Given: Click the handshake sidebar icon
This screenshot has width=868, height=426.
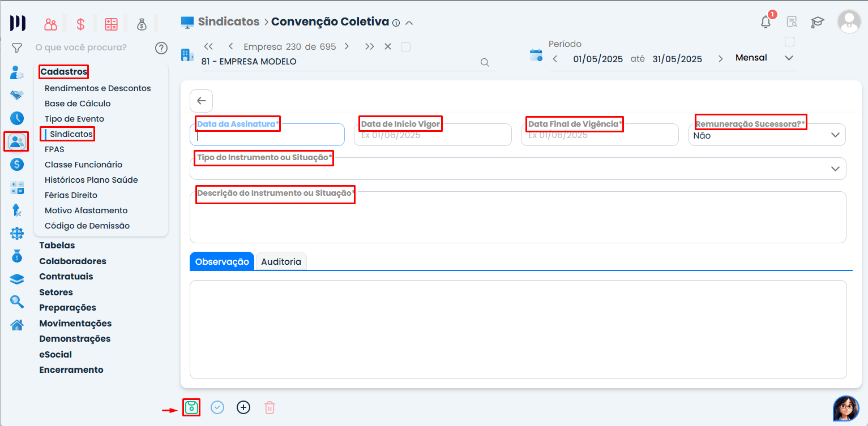Looking at the screenshot, I should click(x=17, y=95).
